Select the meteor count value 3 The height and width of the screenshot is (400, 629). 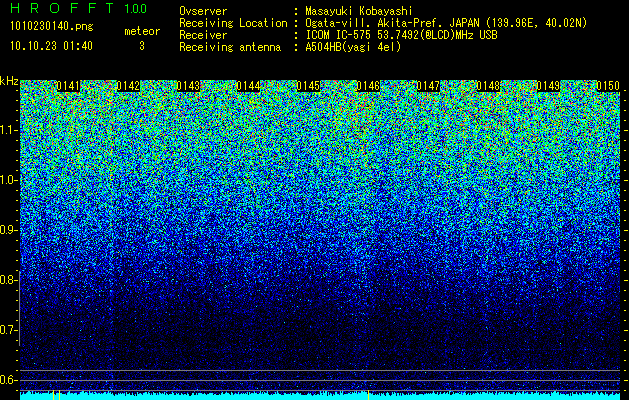pyautogui.click(x=142, y=46)
